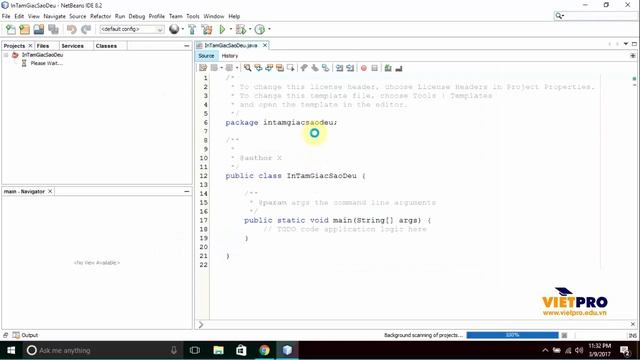Cancel background scanning task

tap(564, 335)
